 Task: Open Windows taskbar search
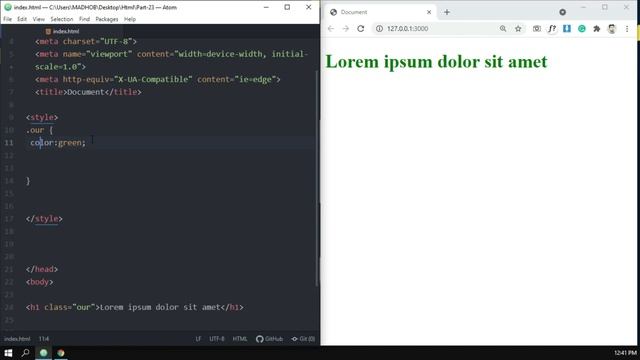click(x=25, y=353)
